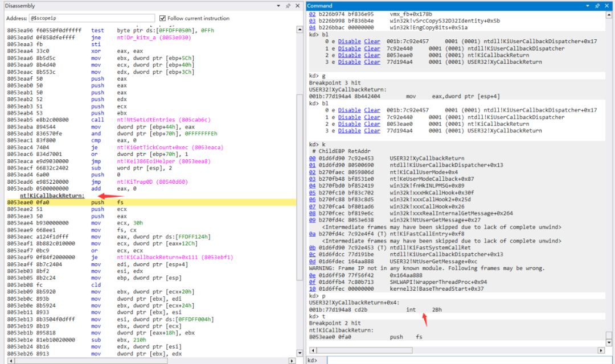
Task: Pin the Command panel
Action: point(597,6)
